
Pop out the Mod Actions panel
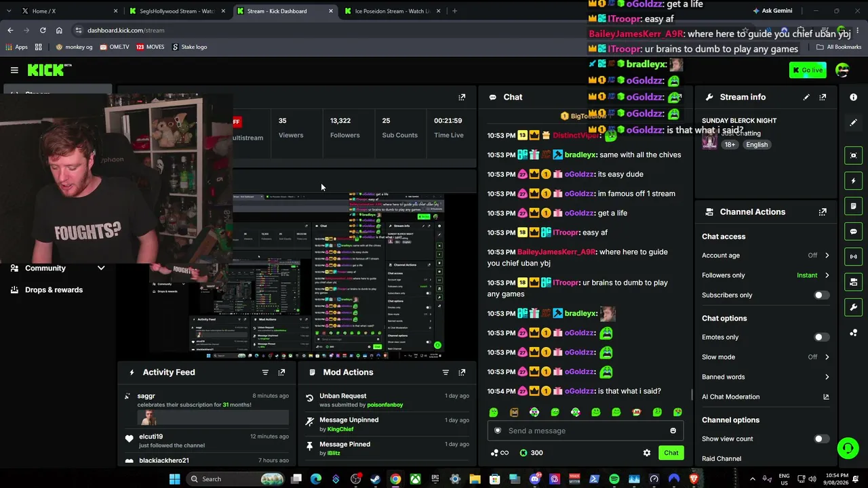pyautogui.click(x=462, y=372)
